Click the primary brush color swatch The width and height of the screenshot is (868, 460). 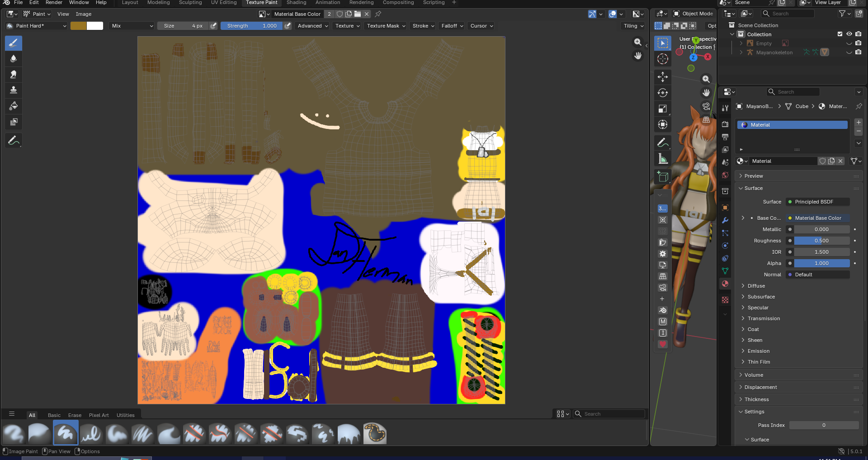[x=78, y=26]
